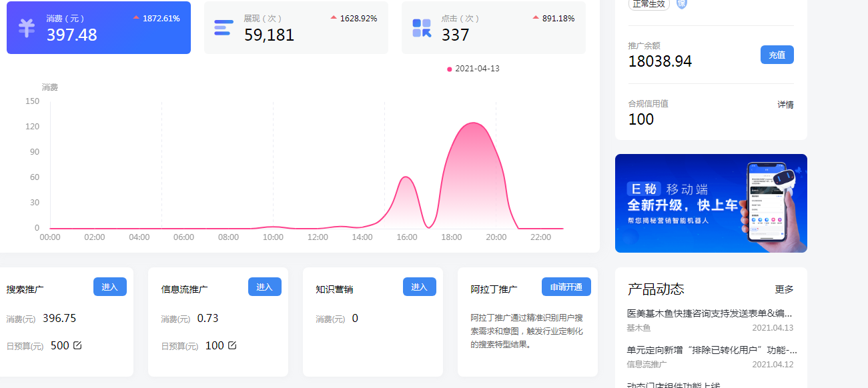Edit the 信息流推广 daily budget of 100
This screenshot has height=388, width=868.
(x=232, y=345)
